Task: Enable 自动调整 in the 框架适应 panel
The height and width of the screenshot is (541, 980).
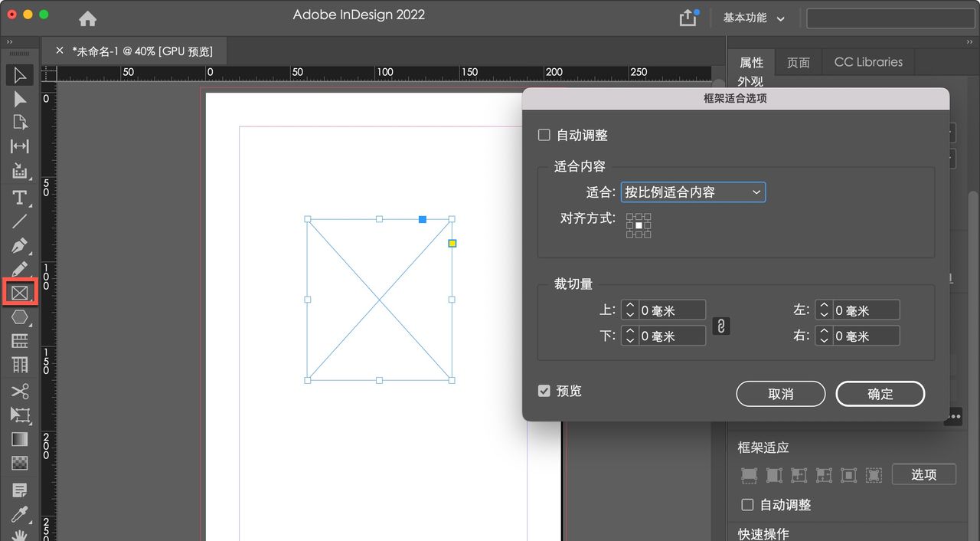Action: click(x=748, y=504)
